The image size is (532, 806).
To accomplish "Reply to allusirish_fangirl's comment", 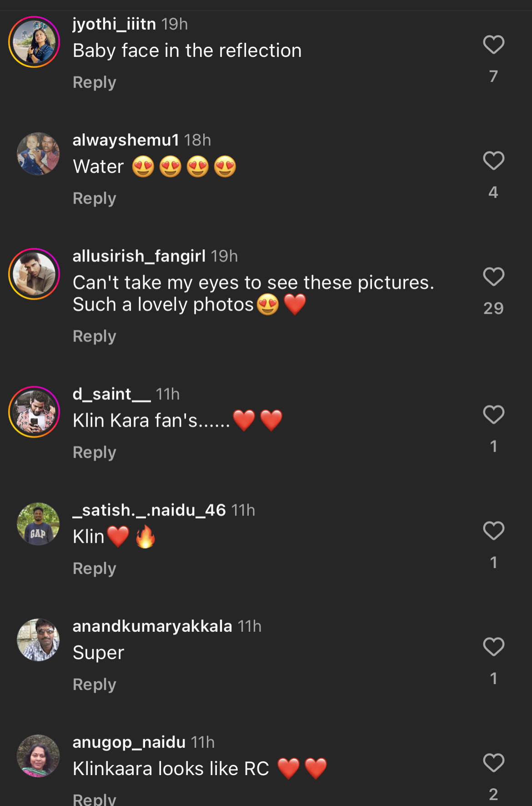I will pyautogui.click(x=95, y=336).
